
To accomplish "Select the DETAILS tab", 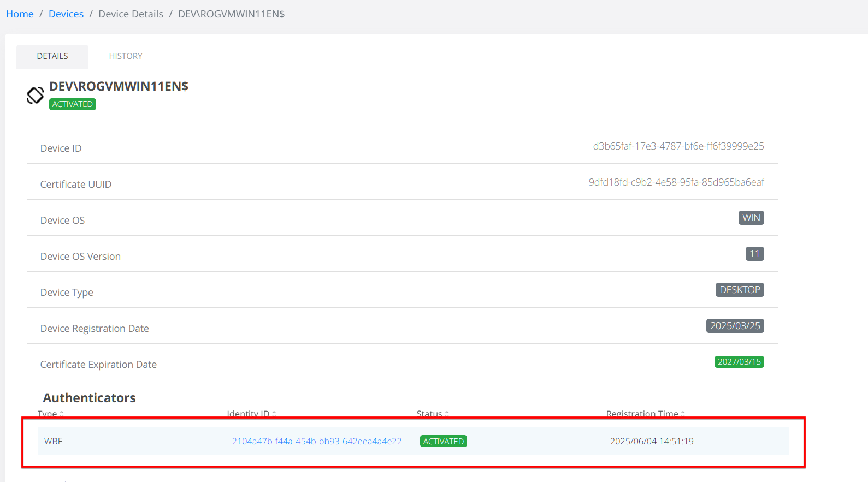I will click(x=52, y=56).
